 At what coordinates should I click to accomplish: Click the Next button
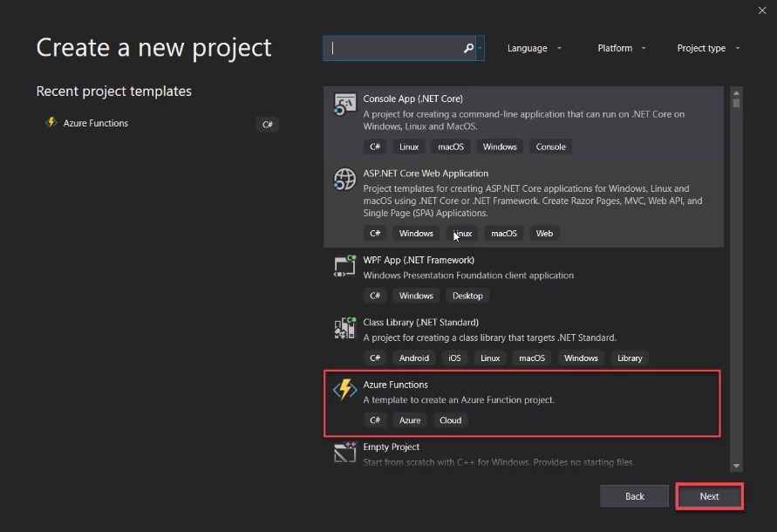tap(709, 496)
